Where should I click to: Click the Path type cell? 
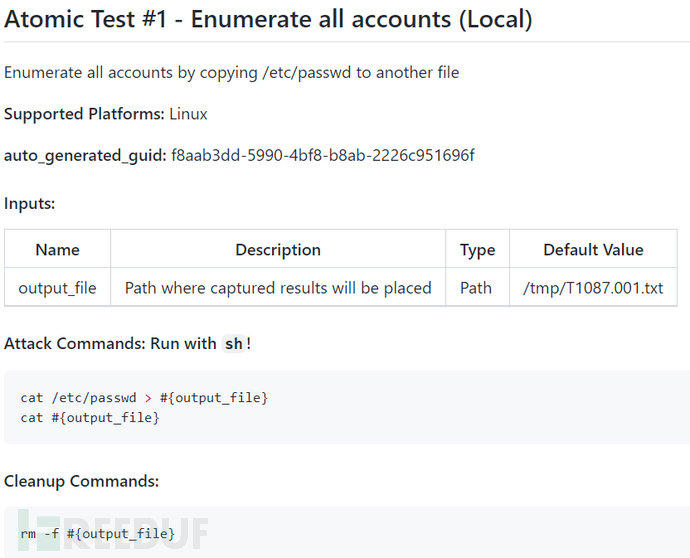476,288
